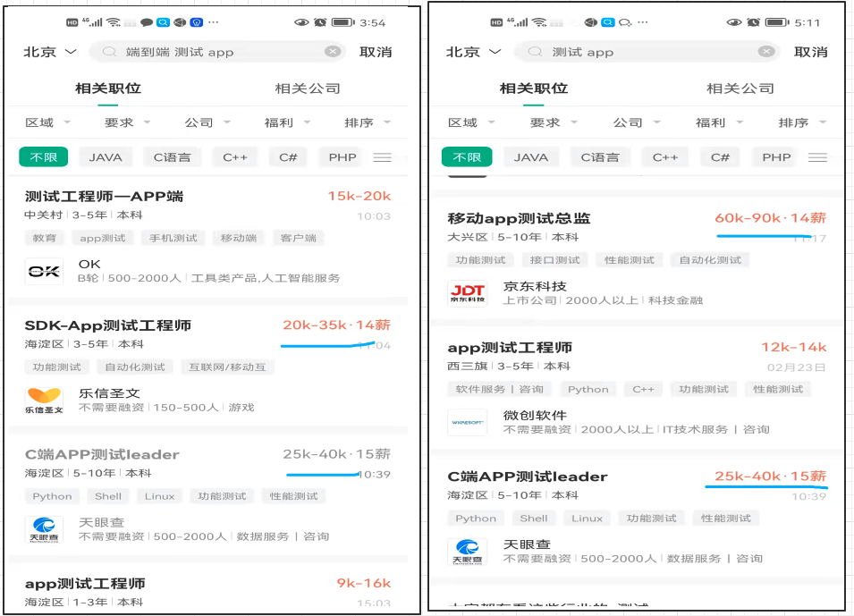Open 区域 filter dropdown in right phone
This screenshot has width=854, height=616.
[471, 122]
